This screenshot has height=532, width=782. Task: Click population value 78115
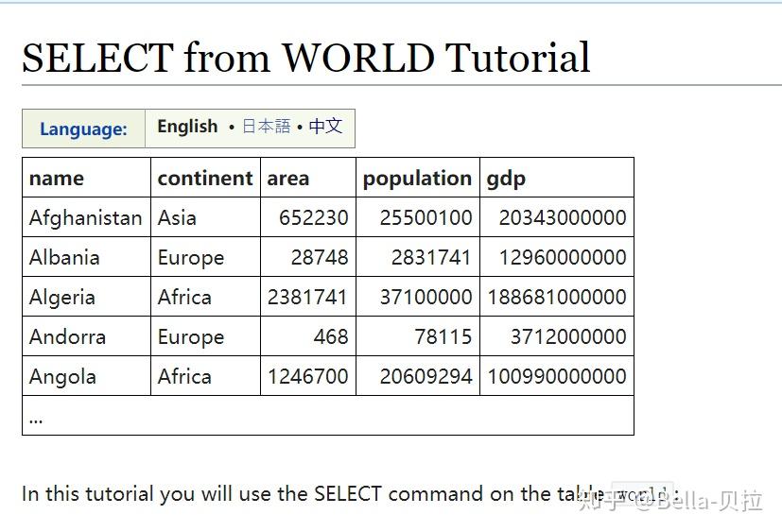click(418, 336)
